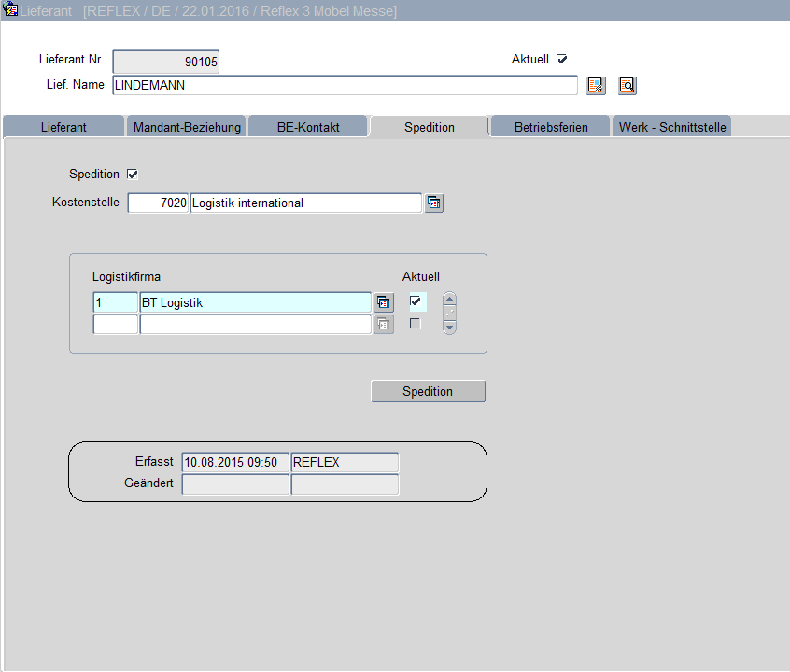
Task: Switch to the Lieferant tab
Action: 63,127
